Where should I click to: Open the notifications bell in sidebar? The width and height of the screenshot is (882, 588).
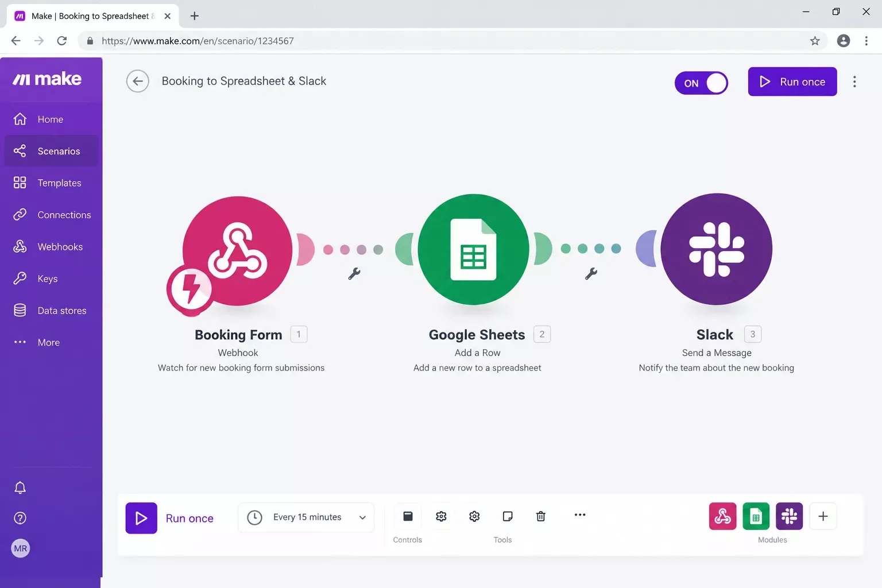pos(20,488)
